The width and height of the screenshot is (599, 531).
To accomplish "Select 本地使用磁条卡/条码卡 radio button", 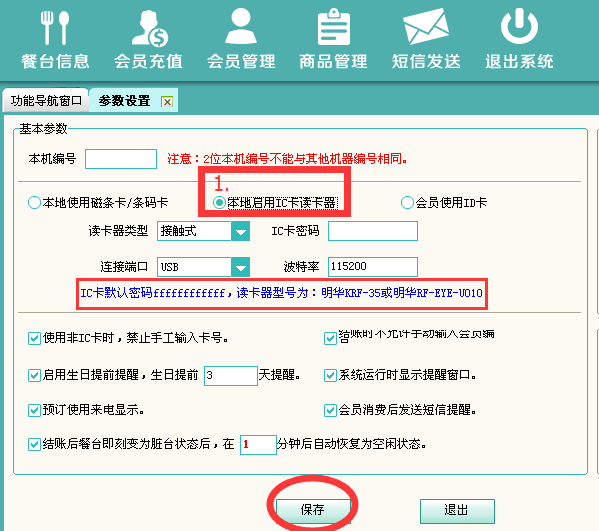I will tap(34, 202).
